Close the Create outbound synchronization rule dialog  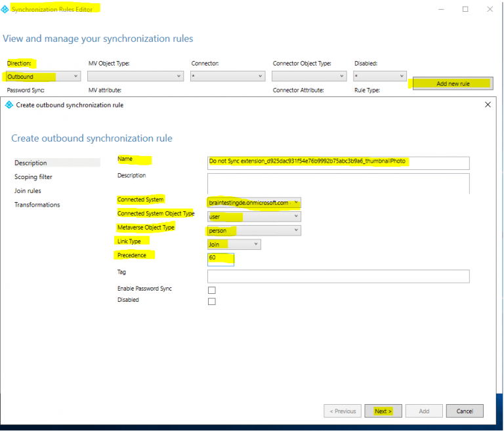point(488,105)
